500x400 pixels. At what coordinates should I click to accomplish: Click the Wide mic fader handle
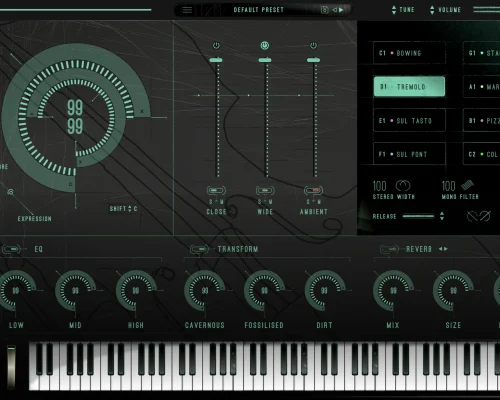tap(265, 60)
